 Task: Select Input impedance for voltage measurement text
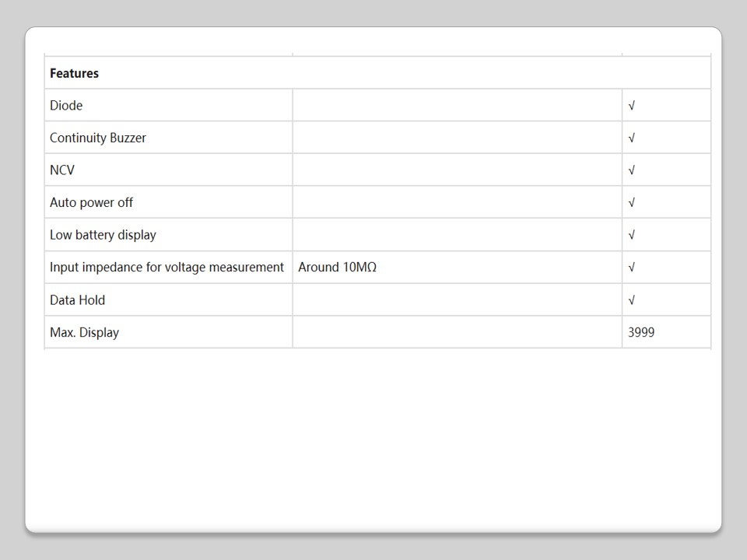point(167,267)
